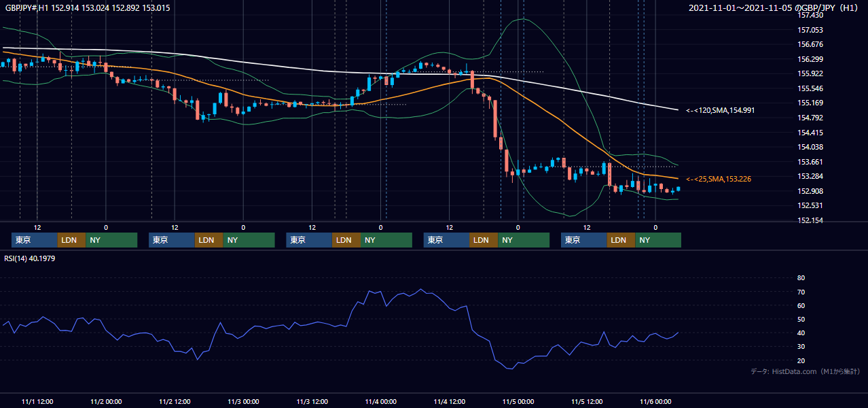Pick the 155.169 price scale label
Viewport: 868px width, 408px height.
(810, 103)
